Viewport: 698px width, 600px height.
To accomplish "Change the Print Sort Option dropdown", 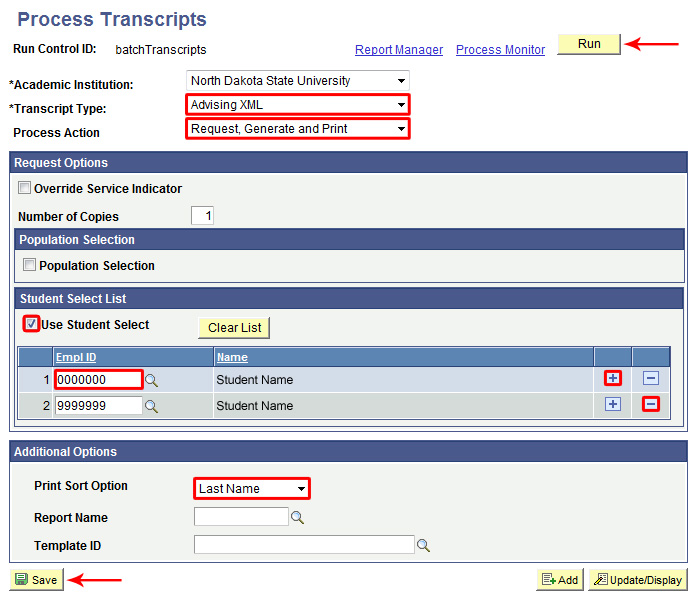I will (250, 488).
